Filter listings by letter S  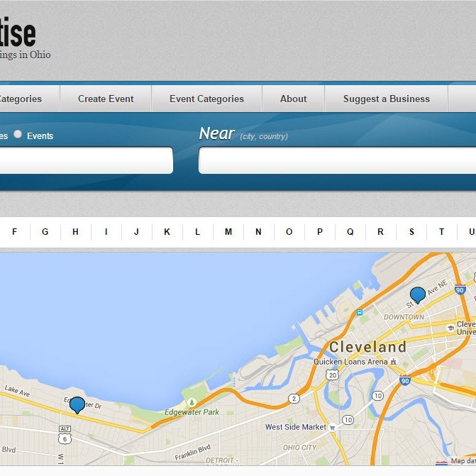coord(411,232)
